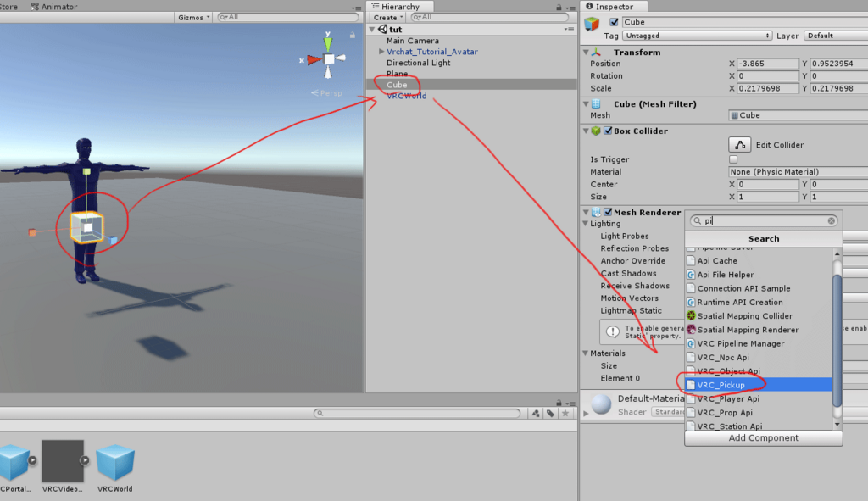Expand the Vrchat_Tutorial_Avatar tree item
Image resolution: width=868 pixels, height=501 pixels.
(381, 52)
